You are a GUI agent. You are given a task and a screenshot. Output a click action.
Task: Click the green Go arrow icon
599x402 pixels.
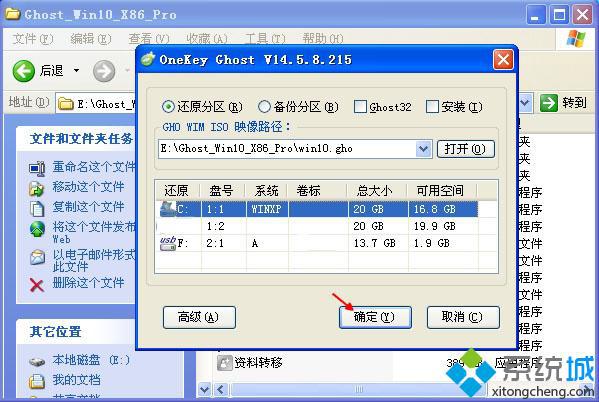[549, 103]
